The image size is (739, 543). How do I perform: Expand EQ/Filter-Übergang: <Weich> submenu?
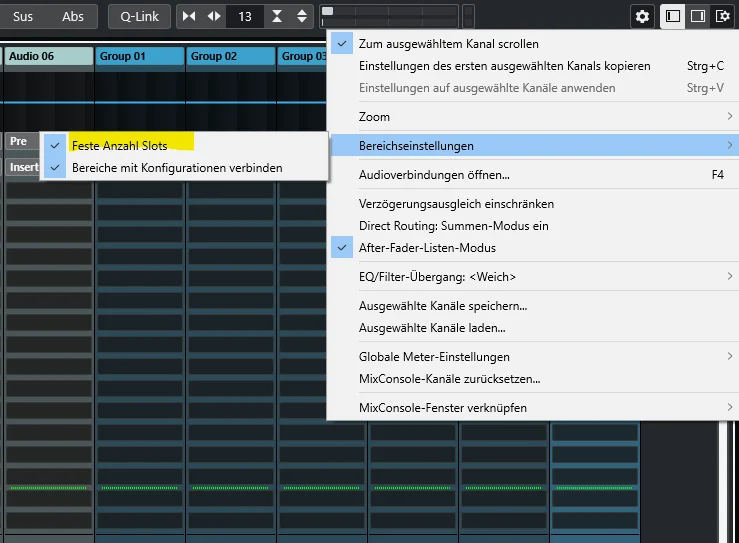[x=533, y=277]
